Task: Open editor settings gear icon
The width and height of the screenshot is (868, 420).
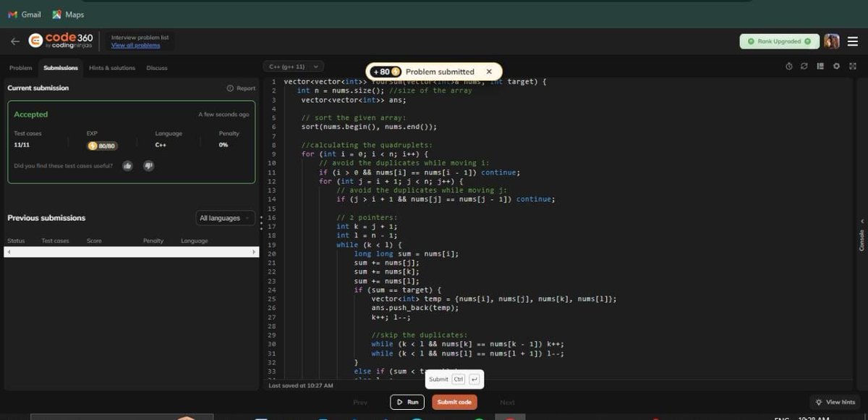Action: tap(836, 67)
